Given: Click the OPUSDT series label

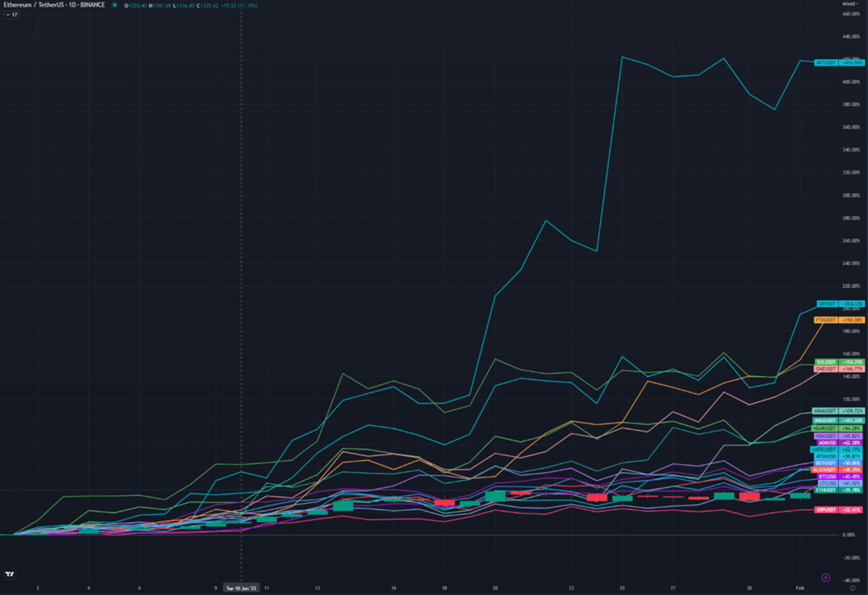Looking at the screenshot, I should tap(827, 304).
